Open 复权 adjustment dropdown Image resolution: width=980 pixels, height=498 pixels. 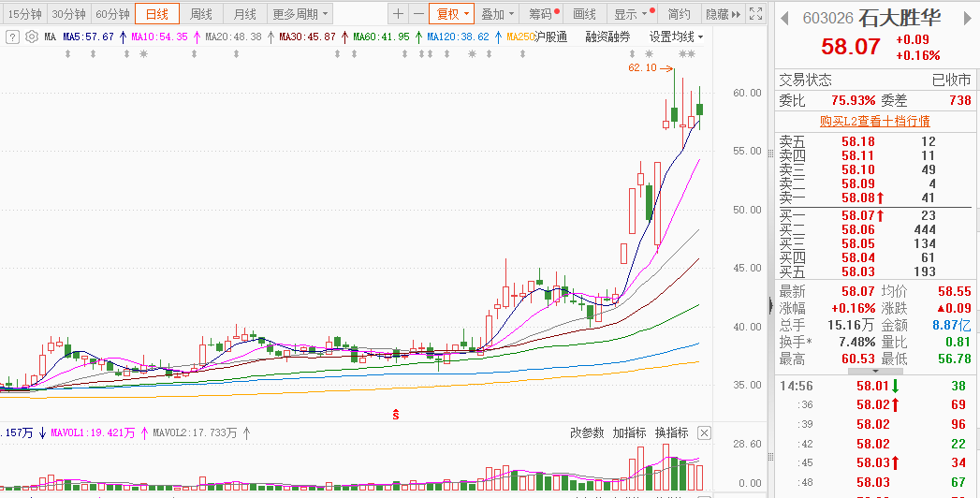(451, 14)
